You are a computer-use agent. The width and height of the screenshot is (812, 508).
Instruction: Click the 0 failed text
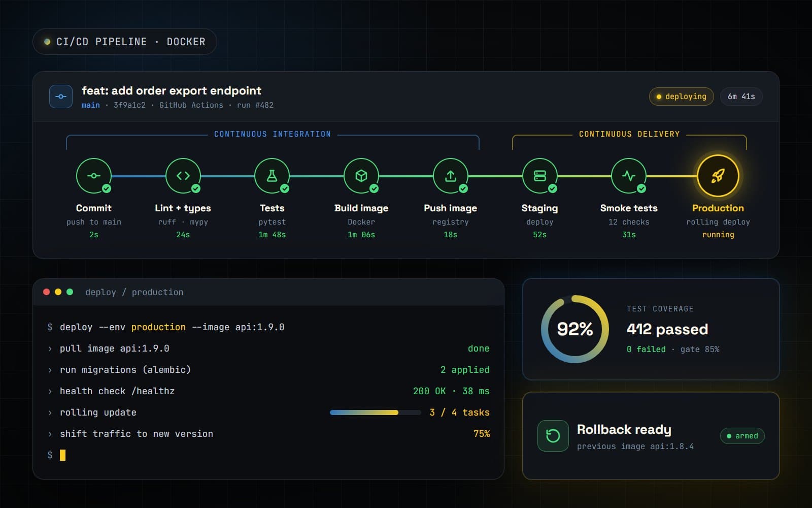[646, 349]
